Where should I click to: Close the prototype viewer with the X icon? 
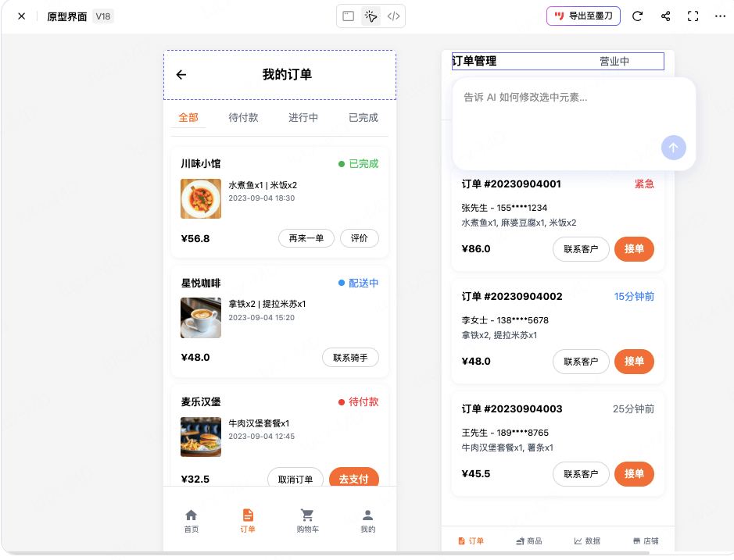22,16
